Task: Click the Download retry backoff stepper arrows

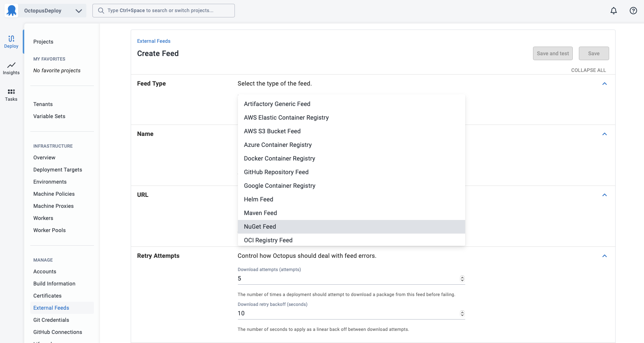Action: pyautogui.click(x=462, y=313)
